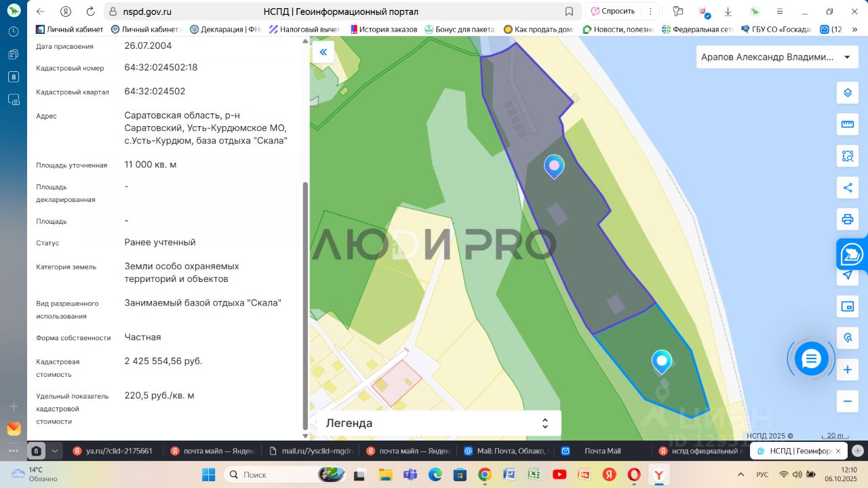Show more bookmarks with the chevron

click(856, 29)
